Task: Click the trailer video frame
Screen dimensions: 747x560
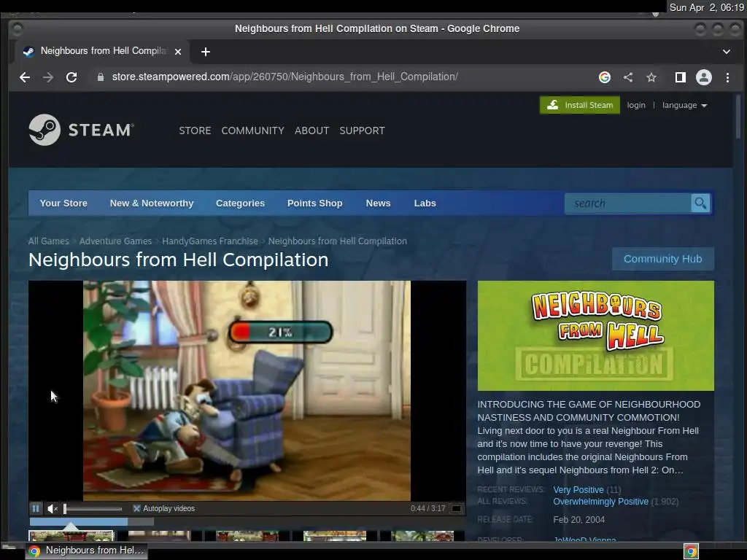Action: (x=247, y=391)
